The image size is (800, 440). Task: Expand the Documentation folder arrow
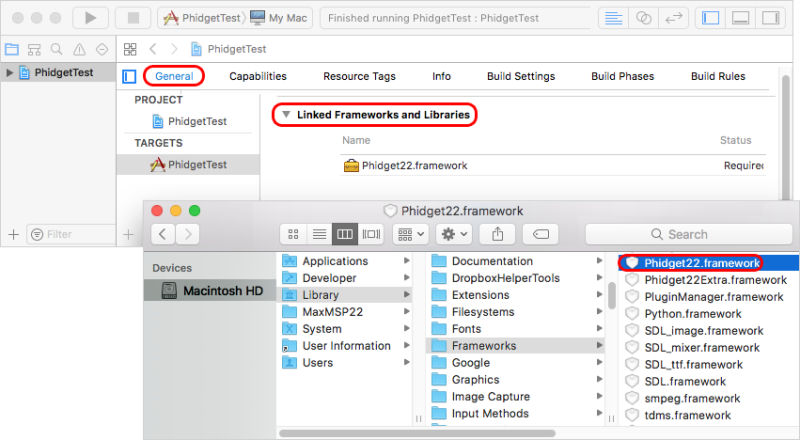tap(599, 261)
